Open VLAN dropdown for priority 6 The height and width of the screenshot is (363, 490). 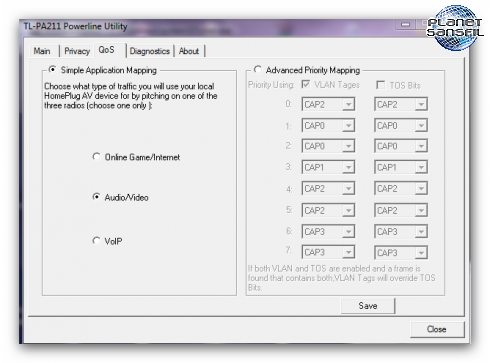coord(328,231)
